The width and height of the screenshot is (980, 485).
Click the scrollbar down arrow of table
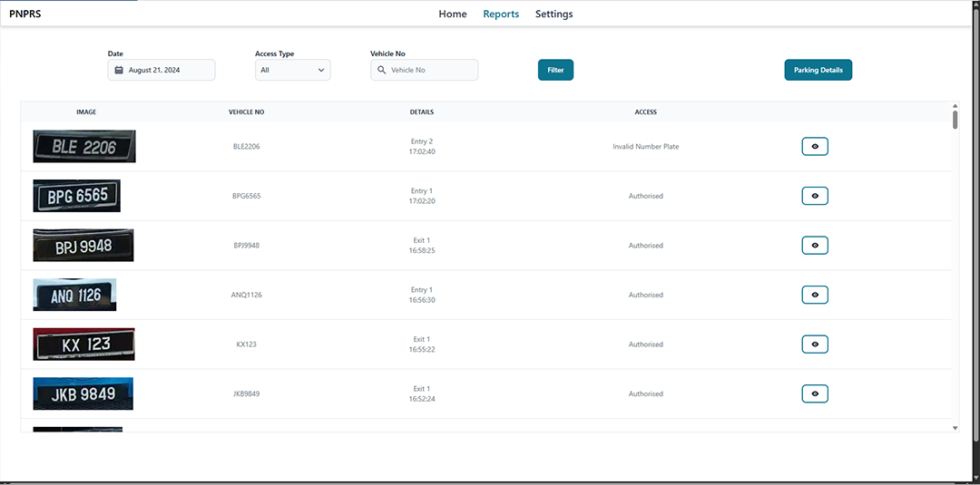[x=955, y=427]
